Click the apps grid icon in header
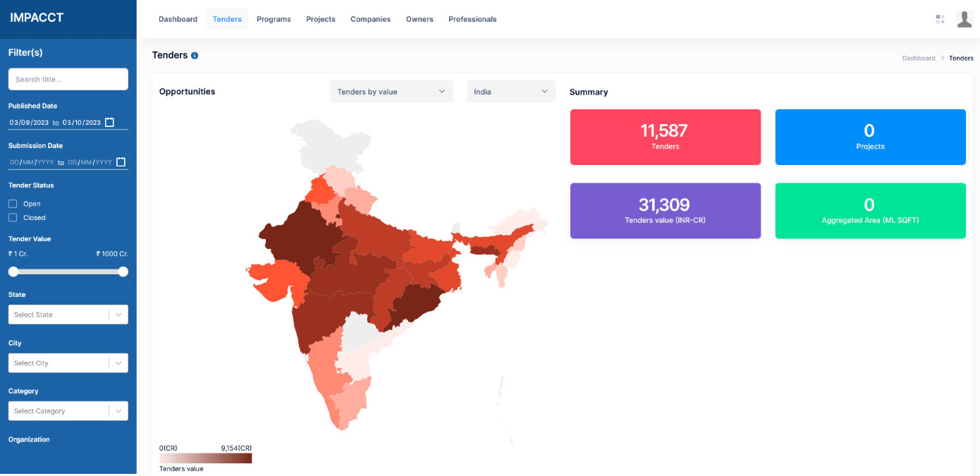 coord(940,19)
